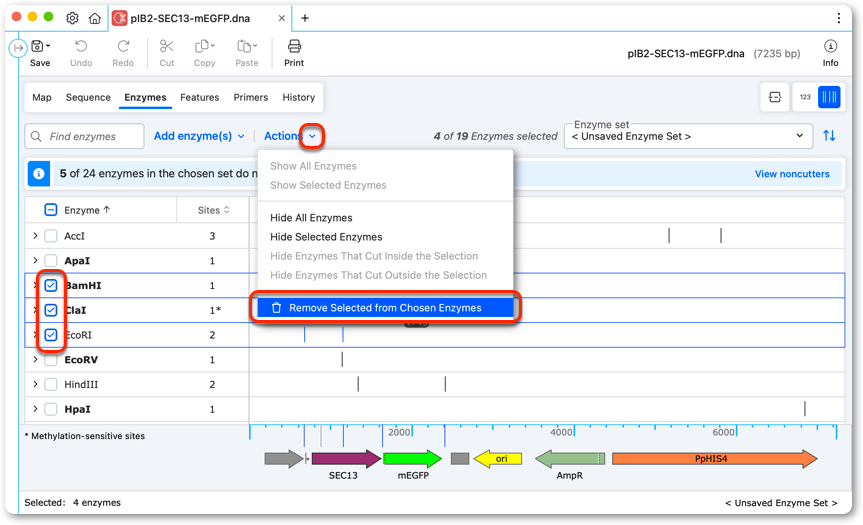
Task: Toggle the select-all enzymes header checkbox
Action: coord(51,210)
